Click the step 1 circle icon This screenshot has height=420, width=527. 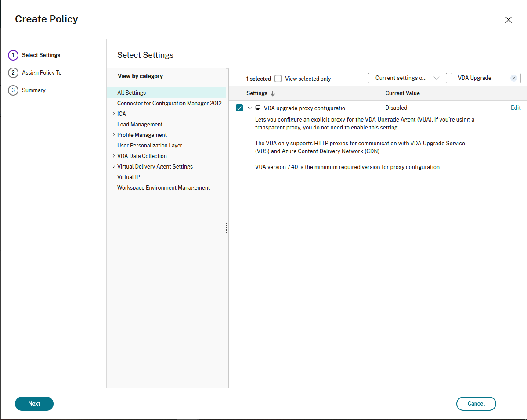tap(13, 55)
